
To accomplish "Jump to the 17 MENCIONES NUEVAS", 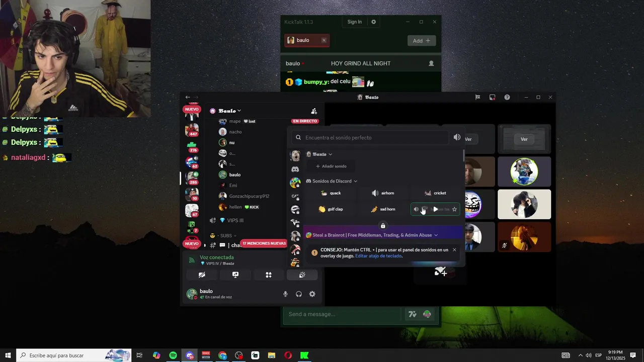I will tap(264, 243).
